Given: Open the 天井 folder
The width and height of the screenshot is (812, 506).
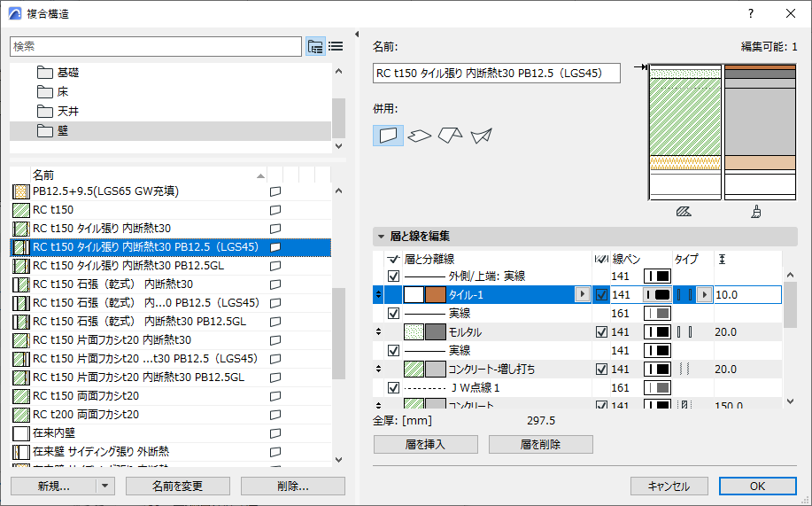Looking at the screenshot, I should [x=171, y=112].
